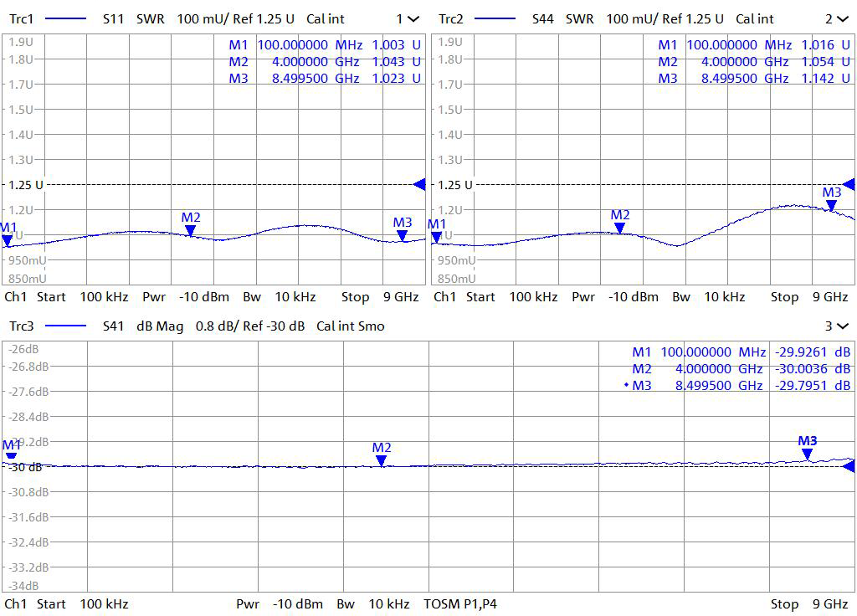Open the diagram 2 dropdown chevron

(844, 18)
